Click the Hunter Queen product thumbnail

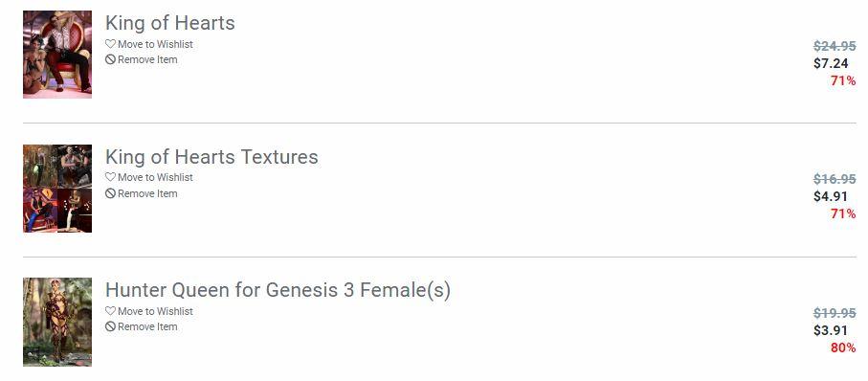57,322
